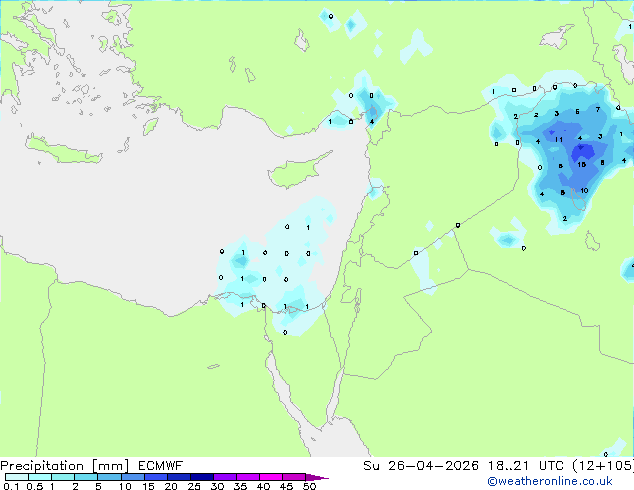Click the above-50 arrow tip of legend
634x490 pixels.
pyautogui.click(x=317, y=477)
